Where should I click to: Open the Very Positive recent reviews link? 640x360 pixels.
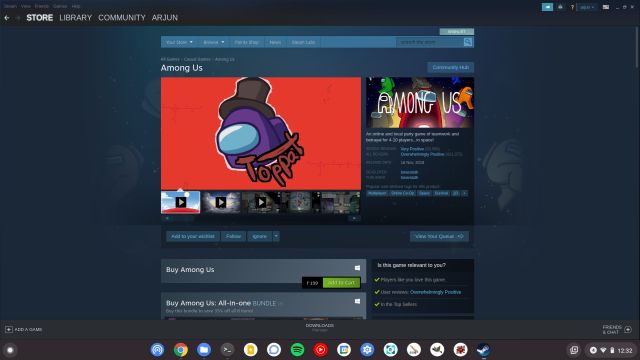[x=412, y=149]
